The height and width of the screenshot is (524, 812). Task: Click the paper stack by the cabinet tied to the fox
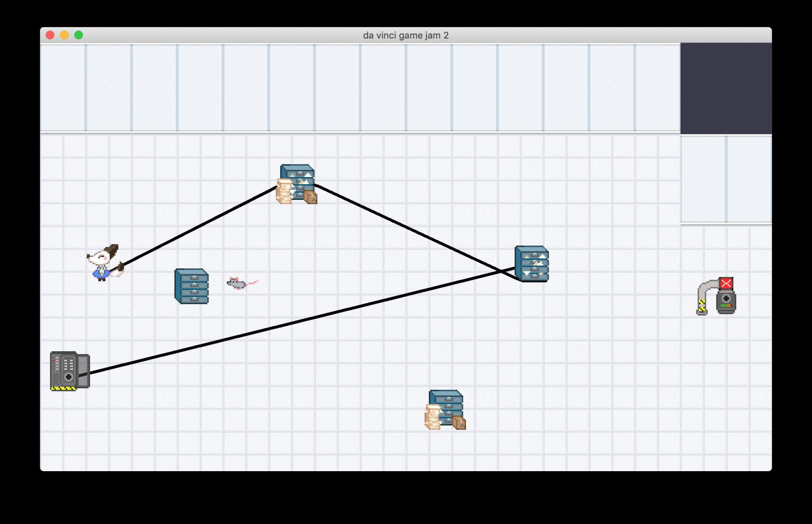tap(284, 191)
